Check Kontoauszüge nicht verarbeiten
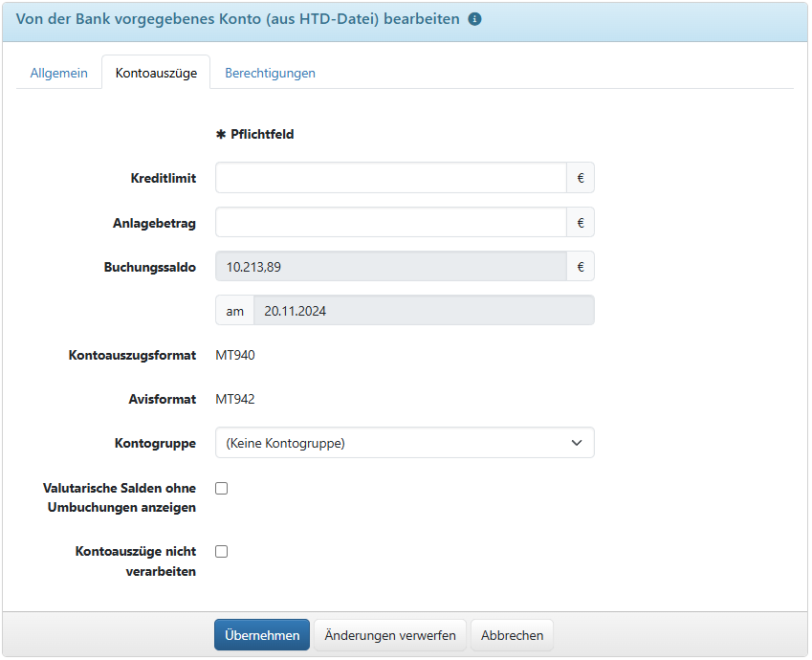The image size is (812, 660). [222, 552]
